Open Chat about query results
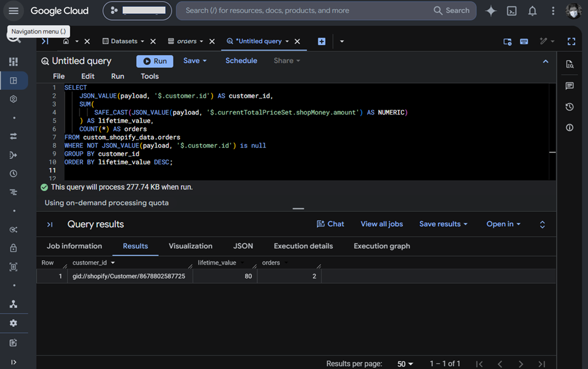 [x=331, y=224]
